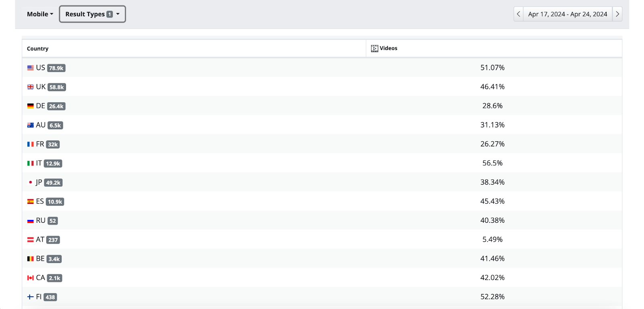644x309 pixels.
Task: Click the 45.43% videos value
Action: tap(493, 201)
